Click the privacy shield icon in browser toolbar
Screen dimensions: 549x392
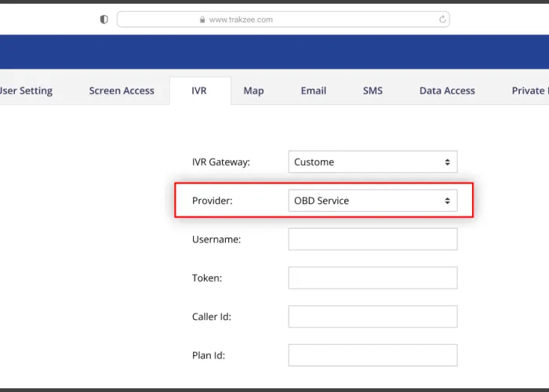point(104,20)
